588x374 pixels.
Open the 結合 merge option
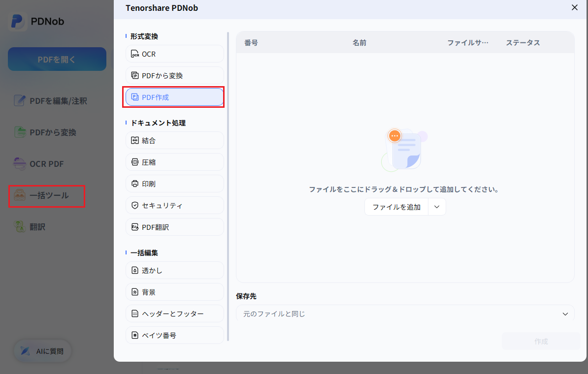point(175,141)
